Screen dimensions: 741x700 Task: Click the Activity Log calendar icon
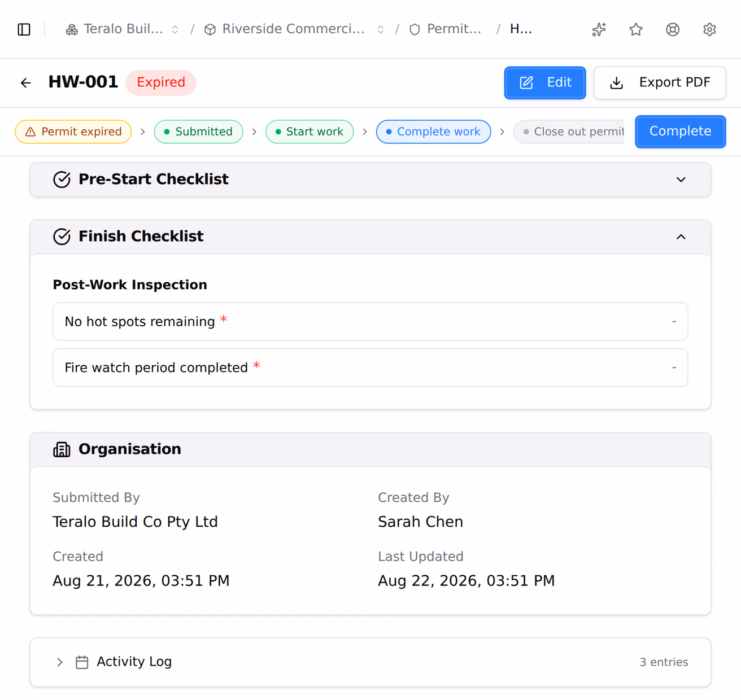pyautogui.click(x=82, y=662)
